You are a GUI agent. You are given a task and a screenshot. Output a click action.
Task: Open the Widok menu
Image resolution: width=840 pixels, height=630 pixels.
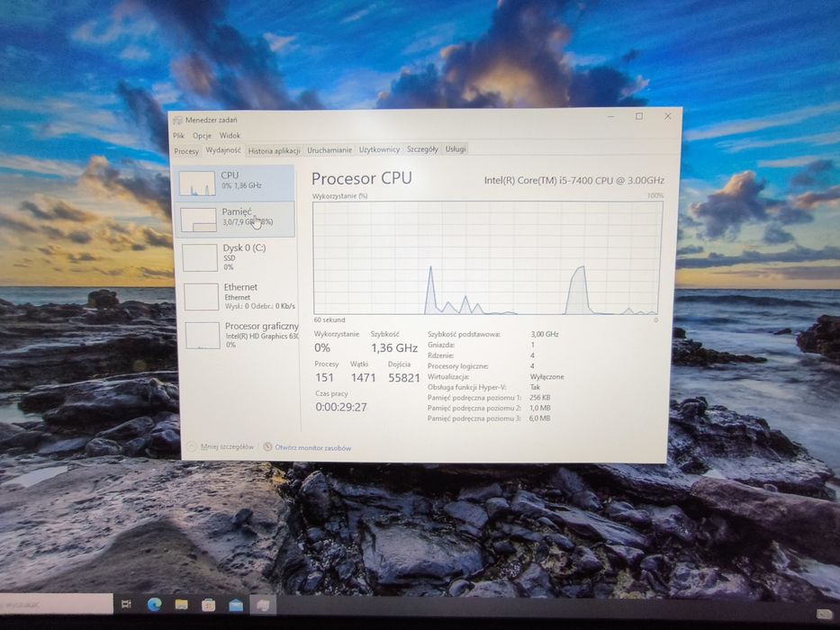coord(230,136)
